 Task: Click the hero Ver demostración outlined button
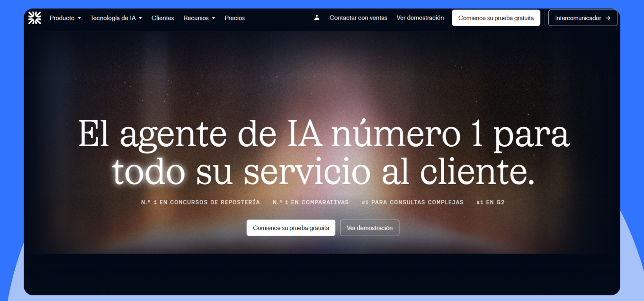[x=369, y=228]
